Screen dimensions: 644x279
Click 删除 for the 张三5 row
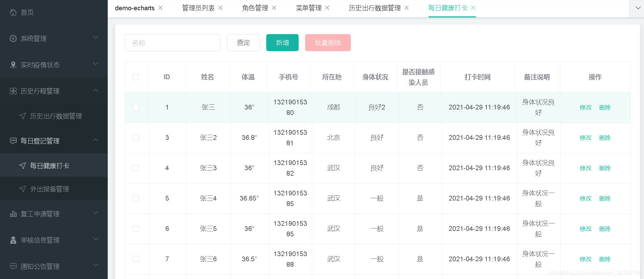[605, 229]
